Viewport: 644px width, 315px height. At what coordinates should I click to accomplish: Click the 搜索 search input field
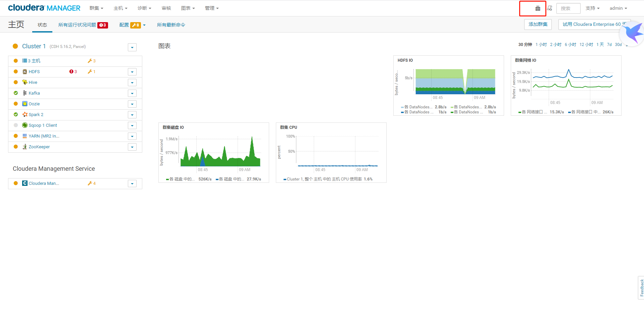pyautogui.click(x=568, y=8)
